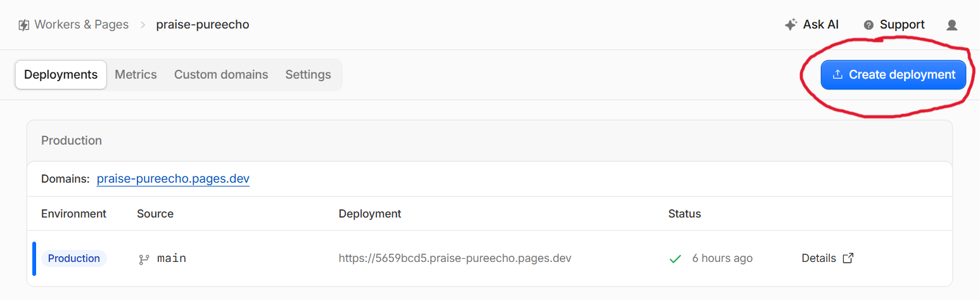Click the Status column header
This screenshot has height=300, width=980.
coord(685,214)
